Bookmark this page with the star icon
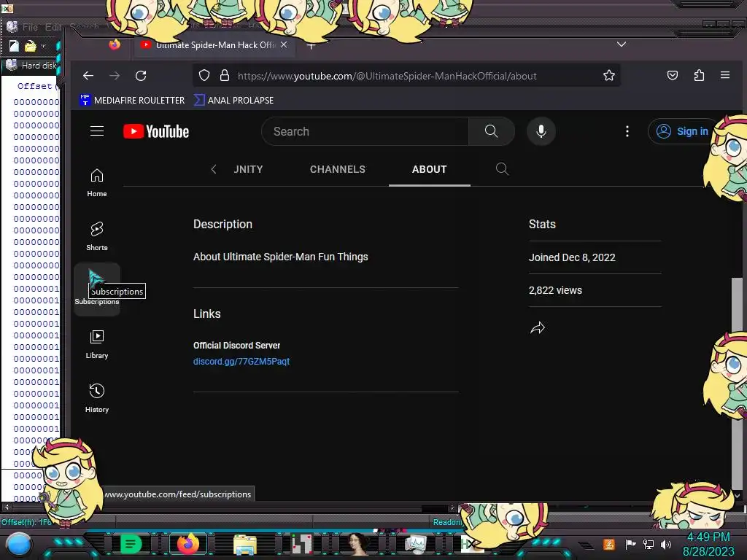The width and height of the screenshot is (747, 560). pos(609,75)
